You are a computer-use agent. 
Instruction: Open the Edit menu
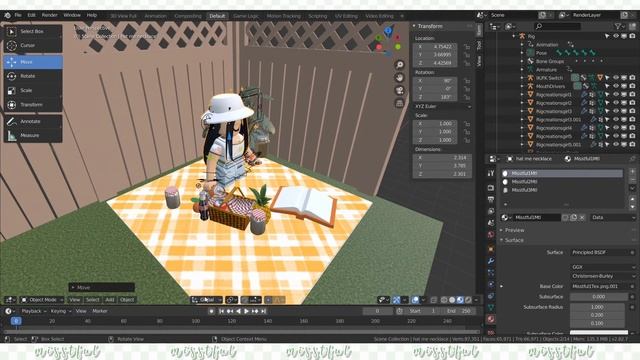(x=31, y=15)
